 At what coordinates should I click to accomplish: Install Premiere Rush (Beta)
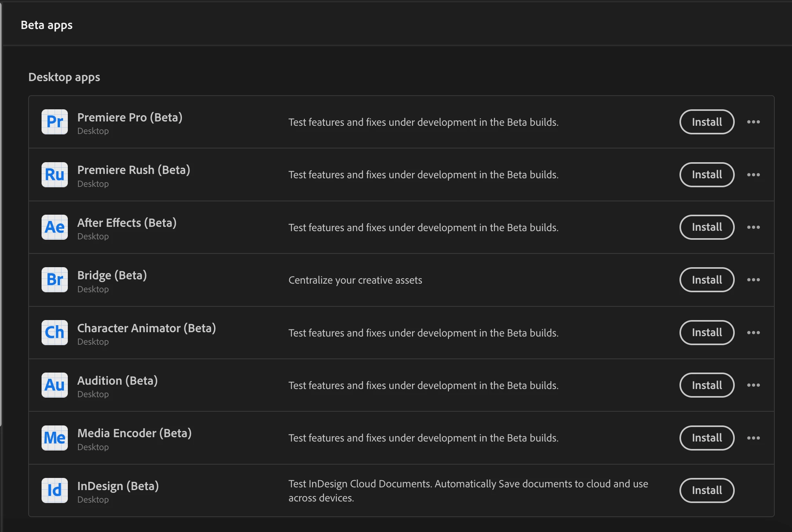click(707, 175)
